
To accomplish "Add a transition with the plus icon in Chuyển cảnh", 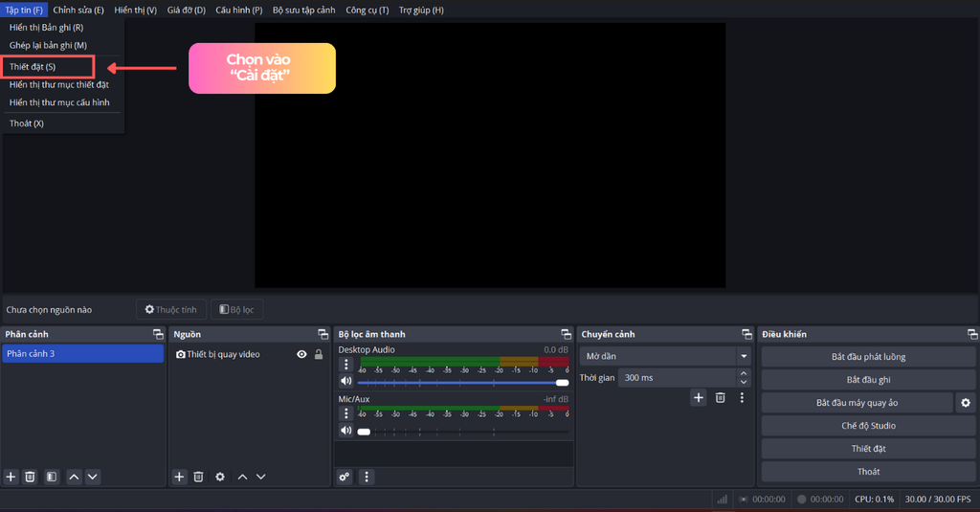I will (x=698, y=397).
